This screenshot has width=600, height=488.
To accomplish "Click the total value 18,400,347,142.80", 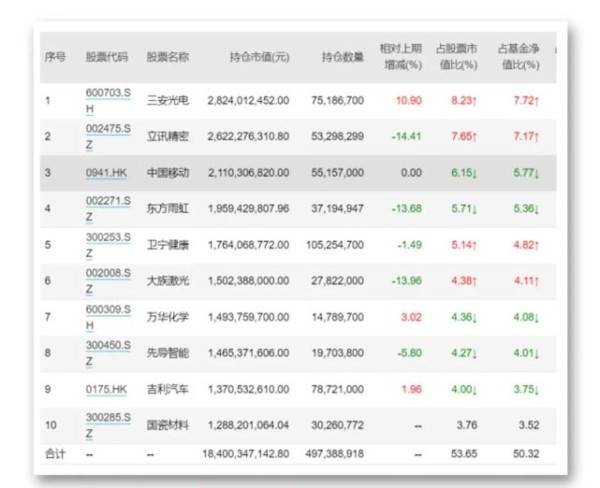I will point(246,454).
